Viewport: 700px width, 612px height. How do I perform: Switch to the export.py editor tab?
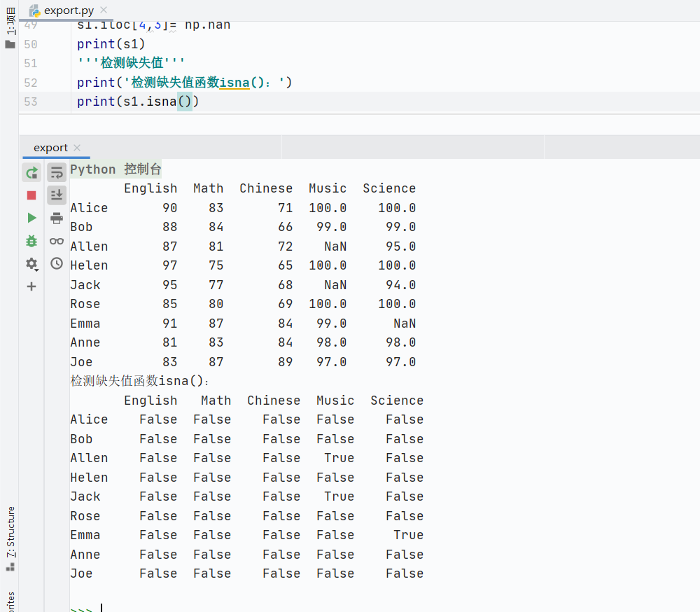click(x=66, y=11)
